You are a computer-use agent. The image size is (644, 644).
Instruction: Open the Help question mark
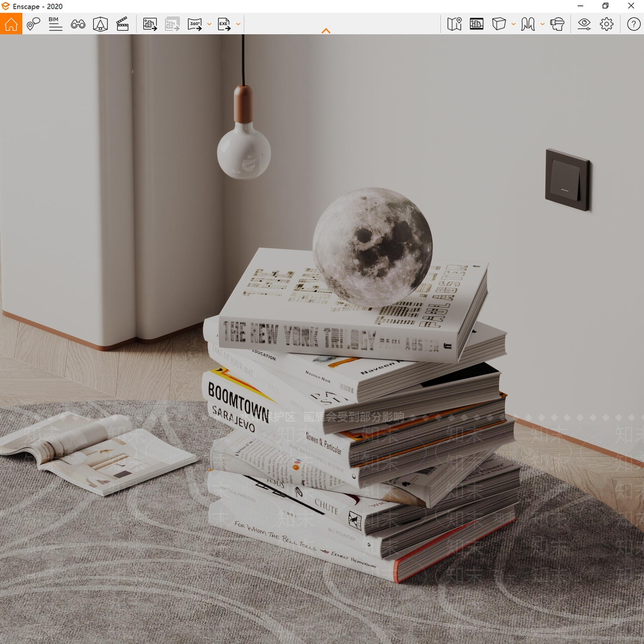[x=634, y=24]
